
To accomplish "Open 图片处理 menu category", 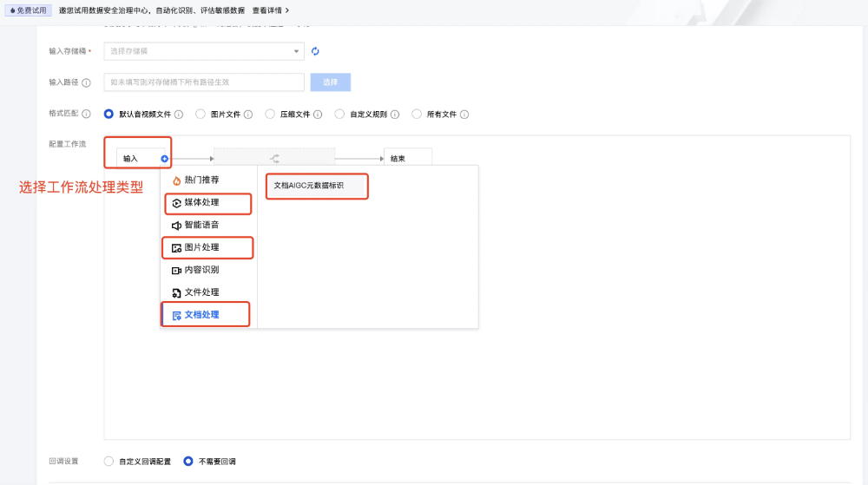I will [208, 248].
